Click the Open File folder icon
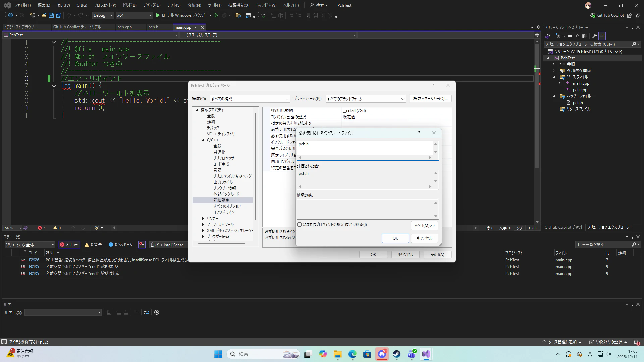Screen dimensions: 644x362 pyautogui.click(x=44, y=15)
